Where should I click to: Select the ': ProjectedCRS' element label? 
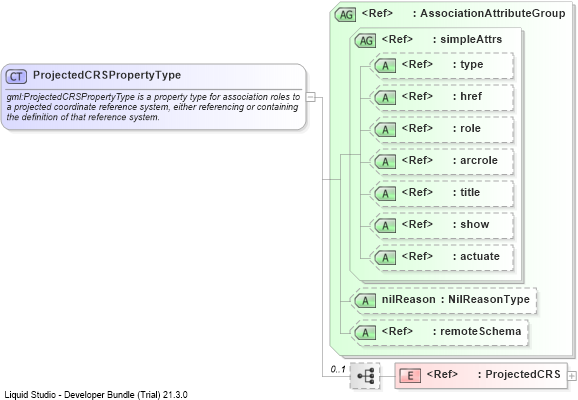519,375
